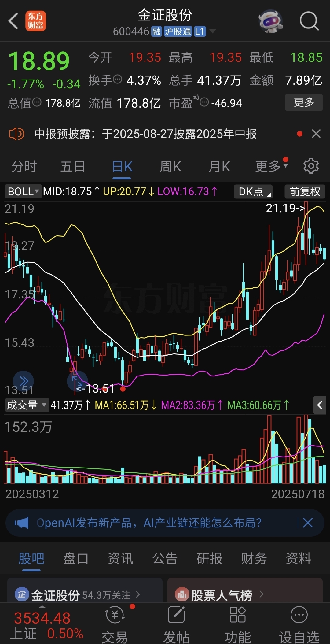Switch to the 资料 tab

299,558
